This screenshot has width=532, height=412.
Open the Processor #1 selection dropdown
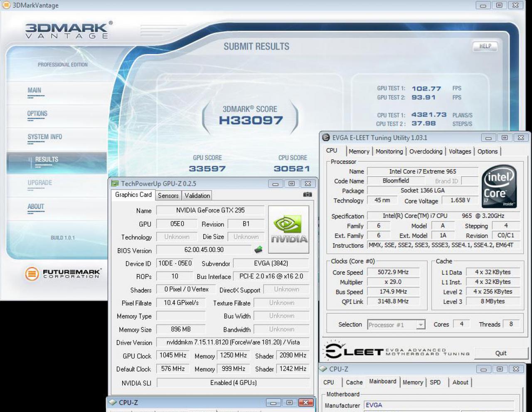click(x=421, y=325)
